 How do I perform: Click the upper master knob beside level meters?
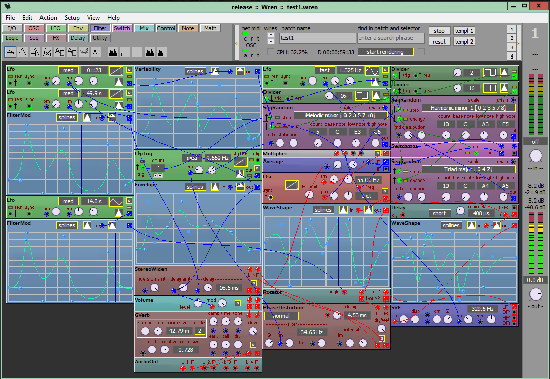click(x=535, y=155)
